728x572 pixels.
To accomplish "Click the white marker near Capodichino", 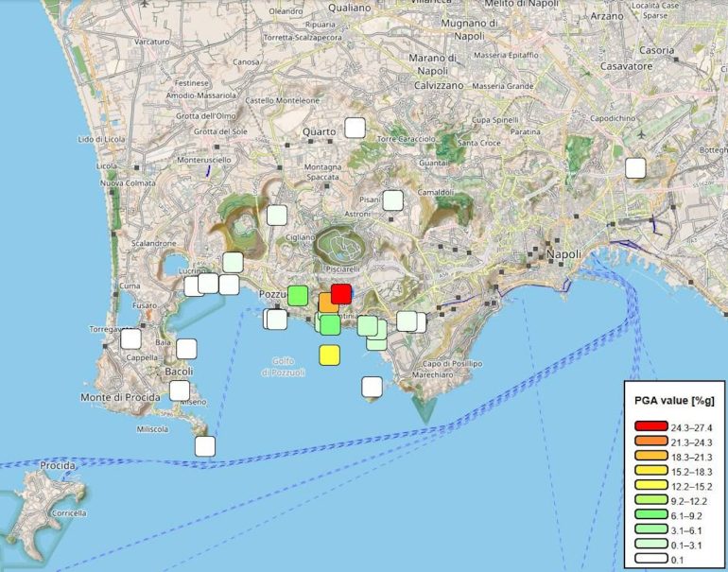I will [x=635, y=167].
